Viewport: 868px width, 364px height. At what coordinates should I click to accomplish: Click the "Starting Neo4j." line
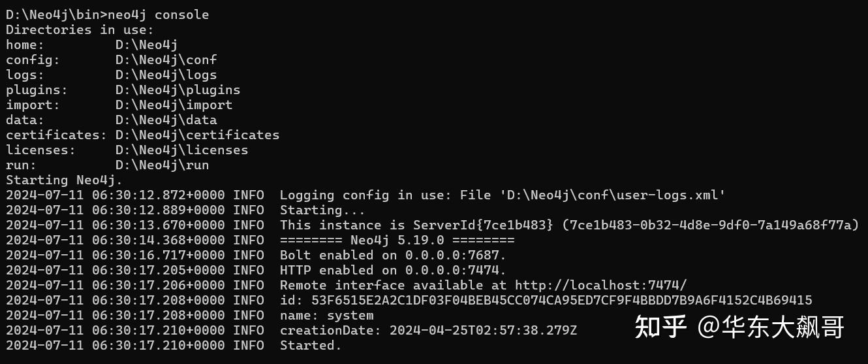pos(64,180)
